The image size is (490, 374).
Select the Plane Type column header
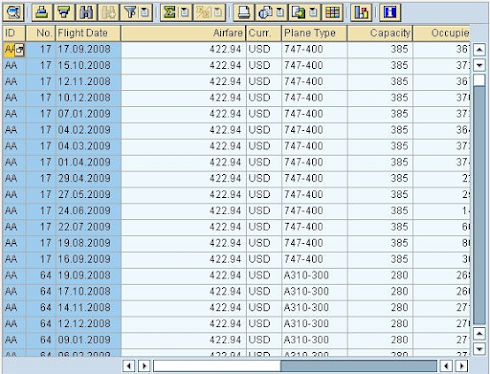pos(314,33)
